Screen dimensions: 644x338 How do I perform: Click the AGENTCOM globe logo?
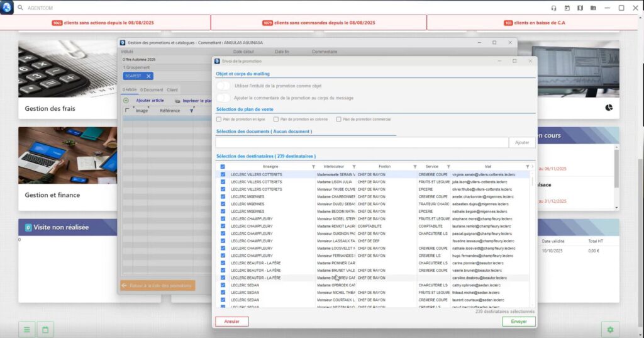tap(7, 8)
